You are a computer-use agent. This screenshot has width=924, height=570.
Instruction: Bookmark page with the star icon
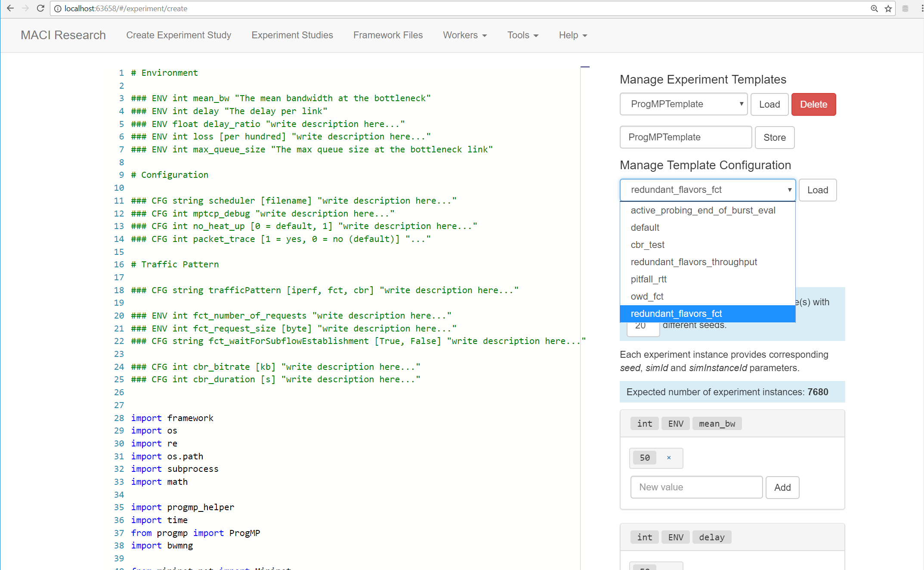click(x=888, y=9)
